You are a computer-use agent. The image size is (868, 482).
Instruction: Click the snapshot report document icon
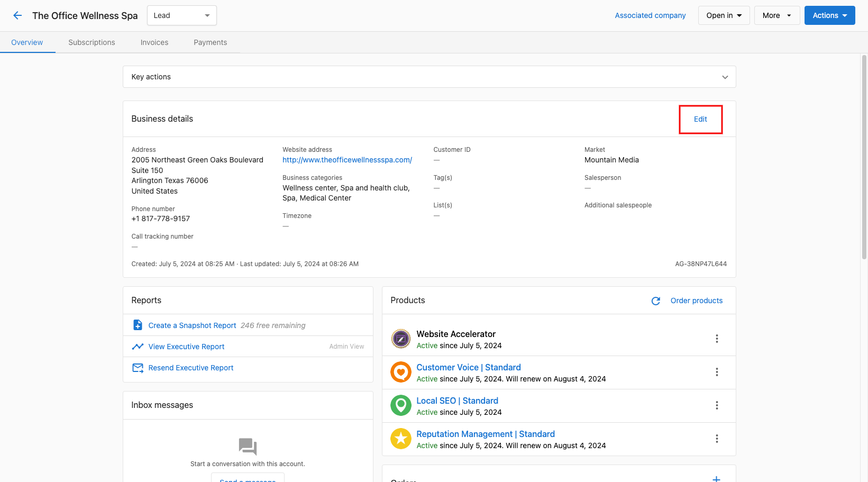(138, 325)
